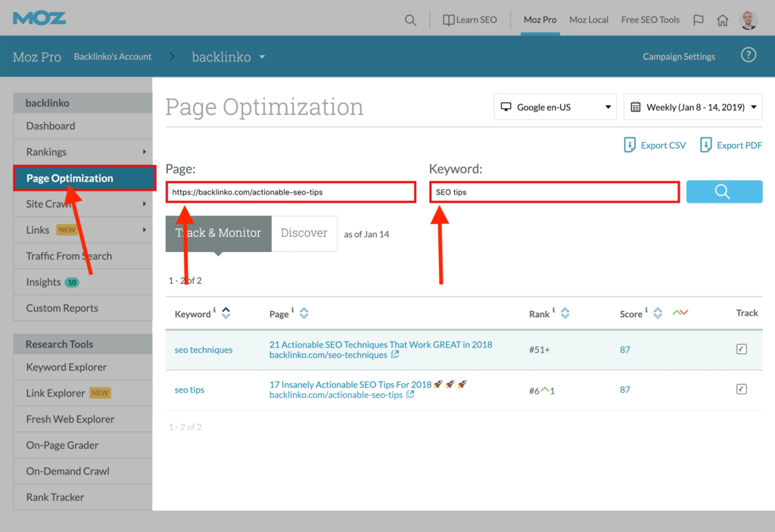Click the Campaign Settings link
Viewport: 775px width, 532px height.
click(x=678, y=57)
